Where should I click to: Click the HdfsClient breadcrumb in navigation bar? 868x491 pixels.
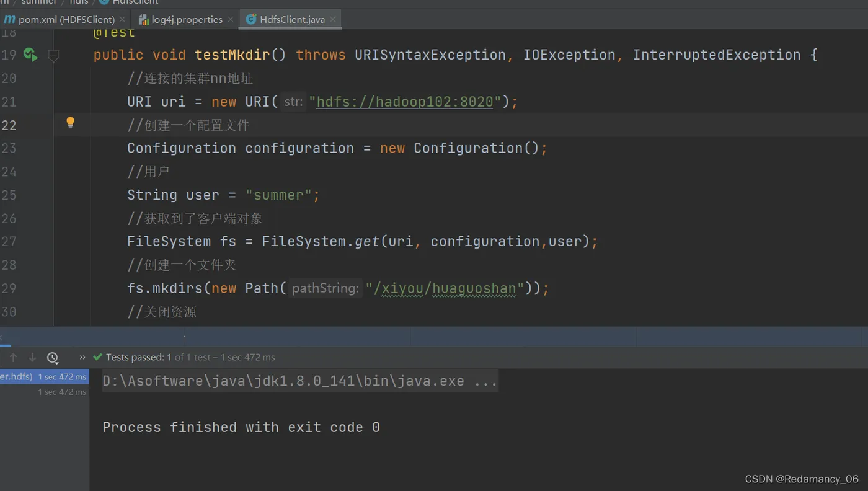click(x=135, y=2)
